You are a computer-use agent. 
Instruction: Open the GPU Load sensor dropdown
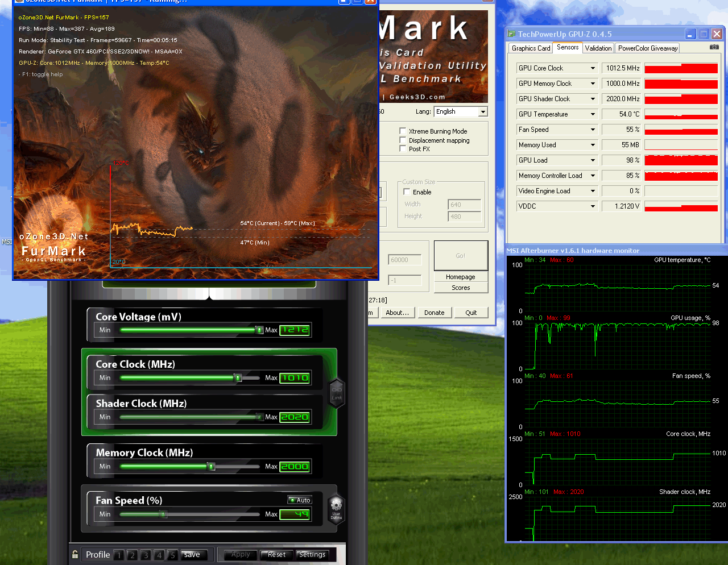tap(593, 160)
